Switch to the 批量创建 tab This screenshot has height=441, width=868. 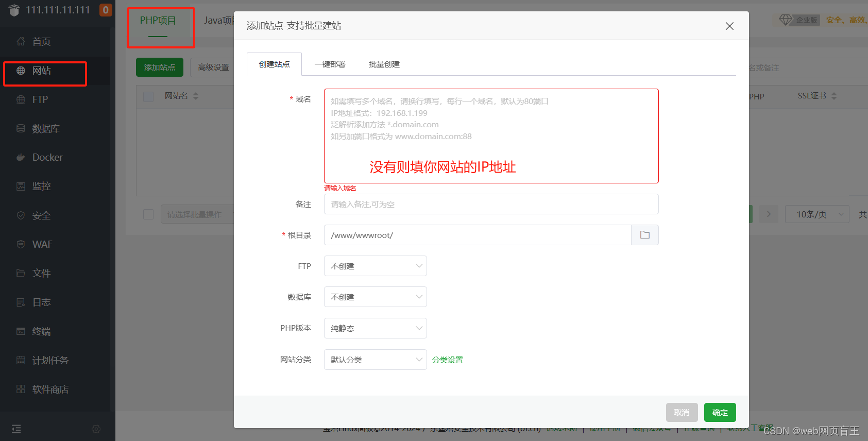[x=384, y=64]
